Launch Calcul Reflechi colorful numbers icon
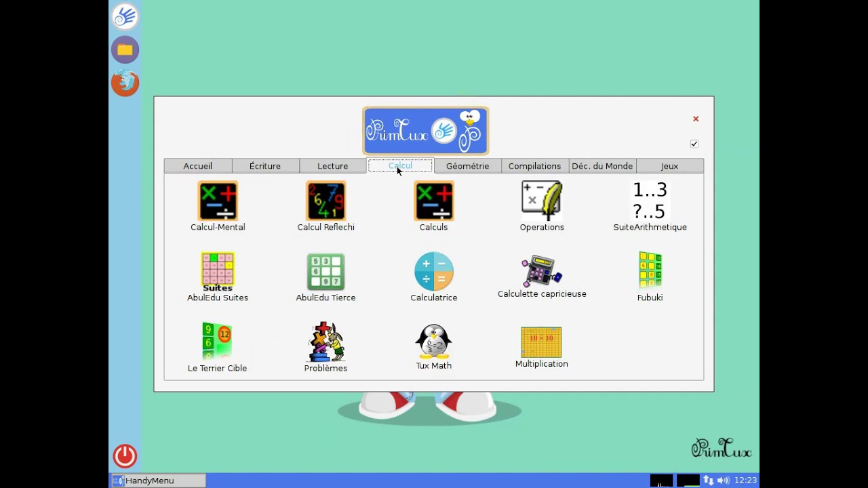Image resolution: width=868 pixels, height=488 pixels. coord(325,201)
